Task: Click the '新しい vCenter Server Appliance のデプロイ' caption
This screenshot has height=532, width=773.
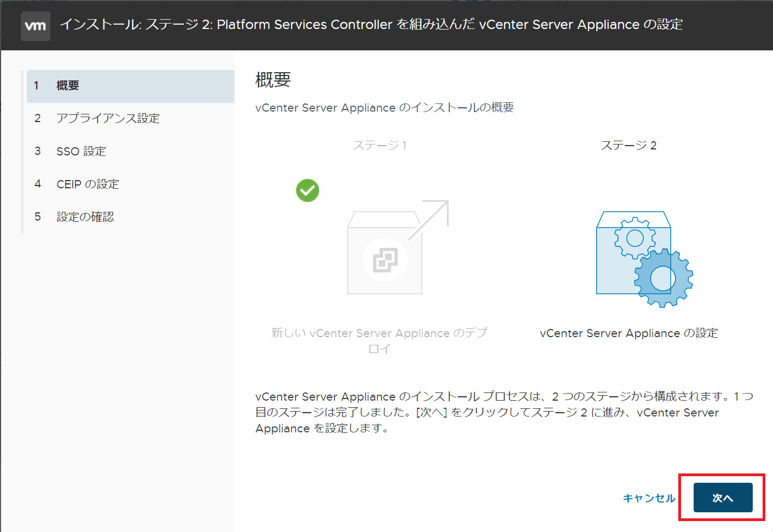Action: pyautogui.click(x=379, y=340)
